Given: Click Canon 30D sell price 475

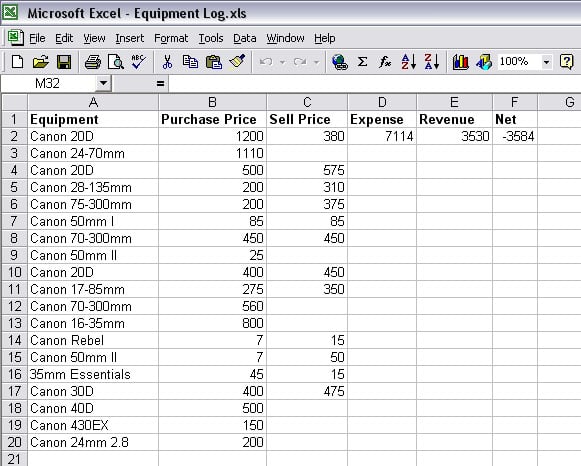Looking at the screenshot, I should click(x=307, y=391).
